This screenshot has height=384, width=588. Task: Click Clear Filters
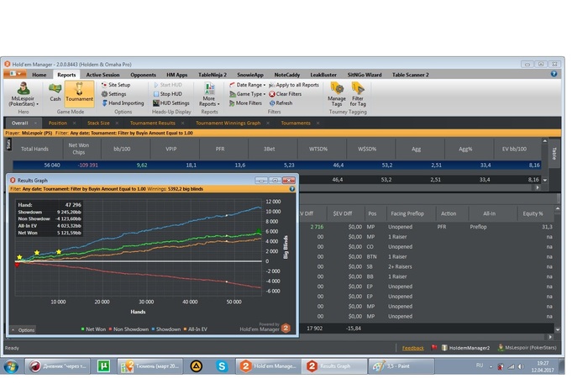click(286, 94)
